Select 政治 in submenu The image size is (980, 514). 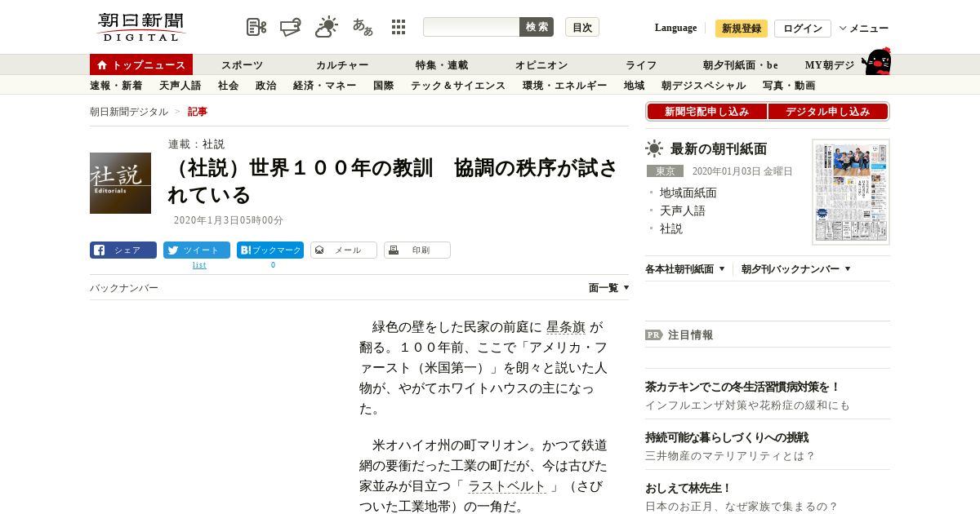265,86
